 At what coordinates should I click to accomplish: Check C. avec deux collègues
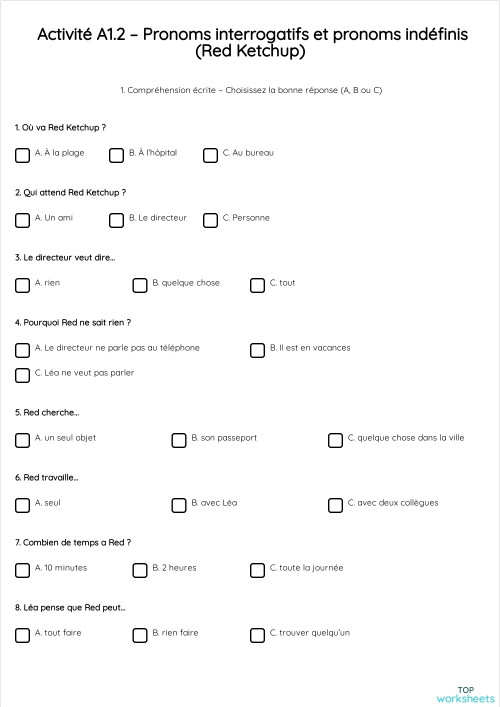click(x=335, y=505)
